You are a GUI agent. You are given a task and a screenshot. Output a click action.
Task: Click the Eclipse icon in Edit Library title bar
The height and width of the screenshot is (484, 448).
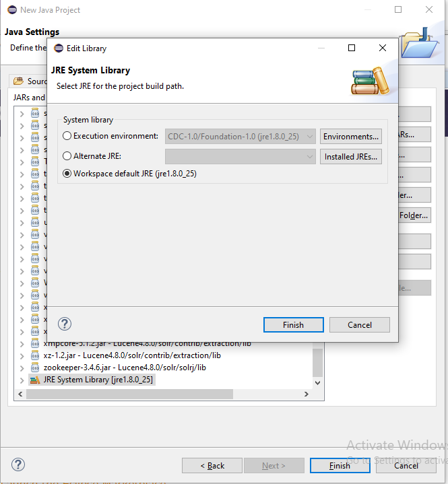point(57,48)
